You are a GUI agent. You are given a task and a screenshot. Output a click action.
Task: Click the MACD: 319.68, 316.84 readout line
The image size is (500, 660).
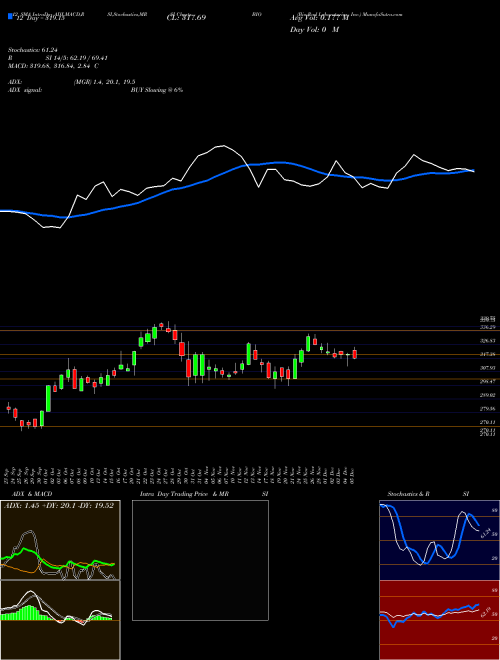pos(53,66)
